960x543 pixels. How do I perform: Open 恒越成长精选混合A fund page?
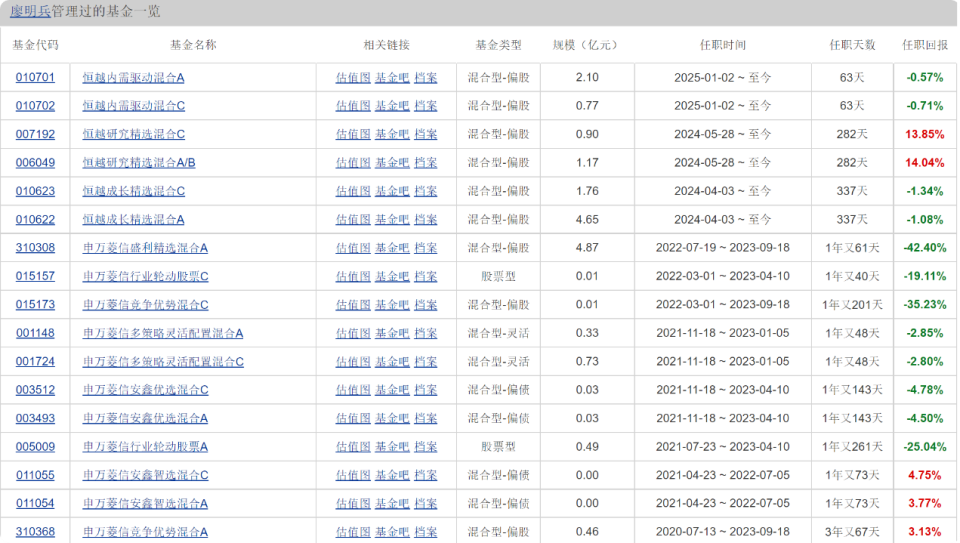click(133, 219)
